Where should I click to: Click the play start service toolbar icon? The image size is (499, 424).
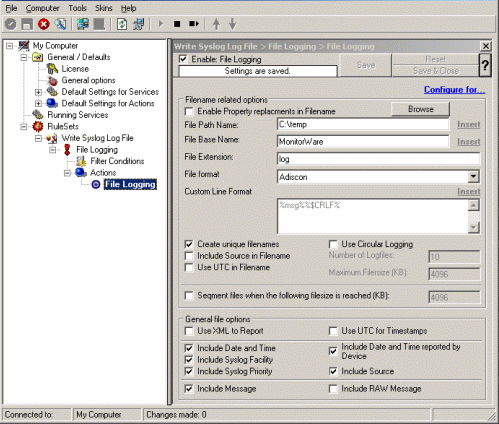pos(161,24)
